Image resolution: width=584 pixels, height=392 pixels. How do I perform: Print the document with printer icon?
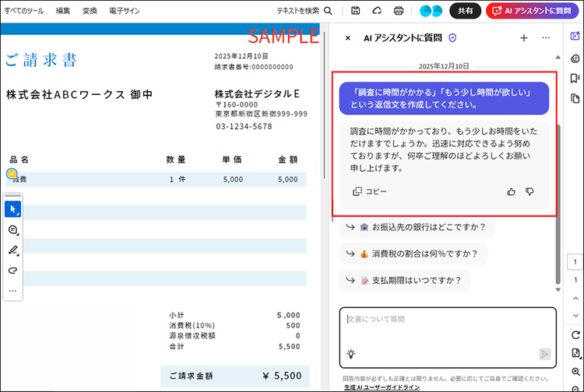(399, 11)
